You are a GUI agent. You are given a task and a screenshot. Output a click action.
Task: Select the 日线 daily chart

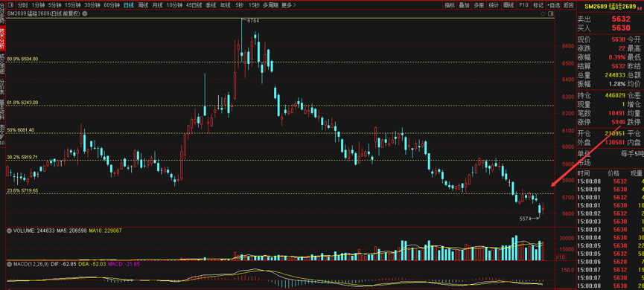[129, 5]
